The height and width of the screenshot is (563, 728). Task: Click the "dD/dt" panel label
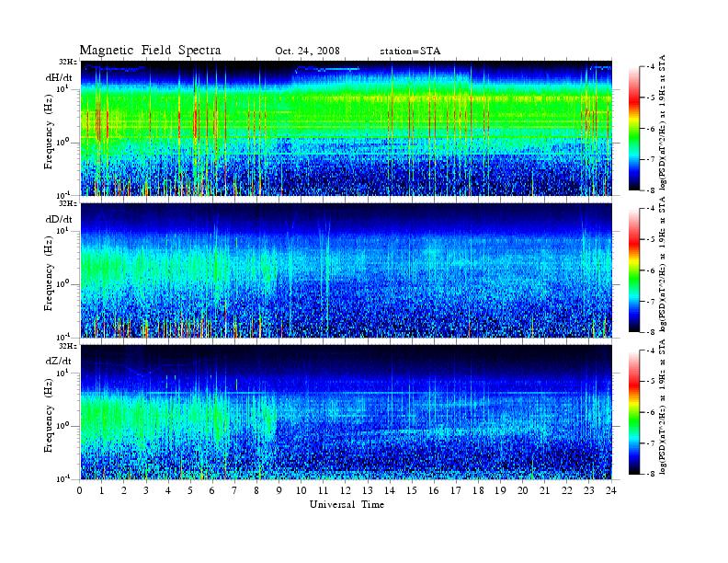coord(59,219)
